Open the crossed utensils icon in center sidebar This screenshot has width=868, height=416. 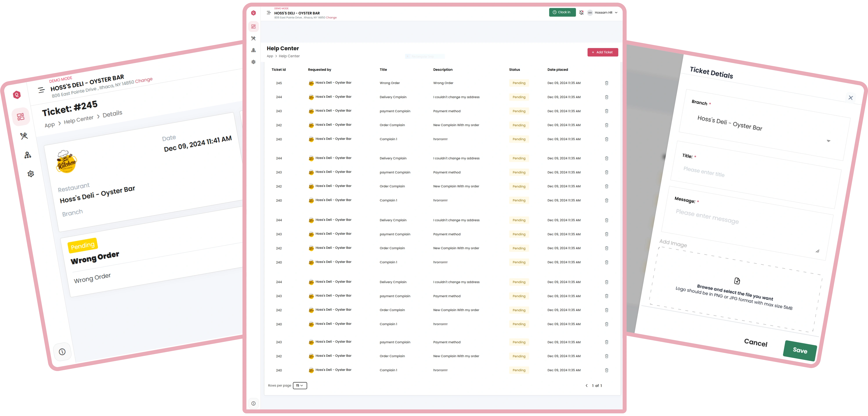coord(253,38)
